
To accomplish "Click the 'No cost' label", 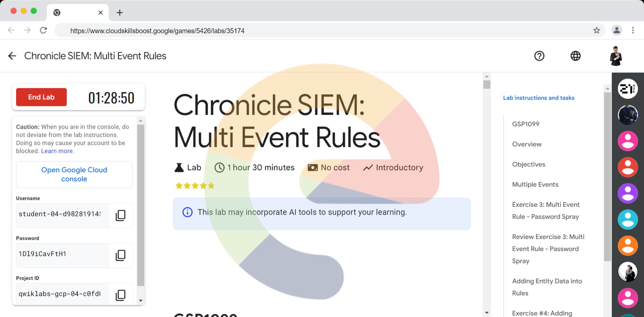I will pos(335,167).
